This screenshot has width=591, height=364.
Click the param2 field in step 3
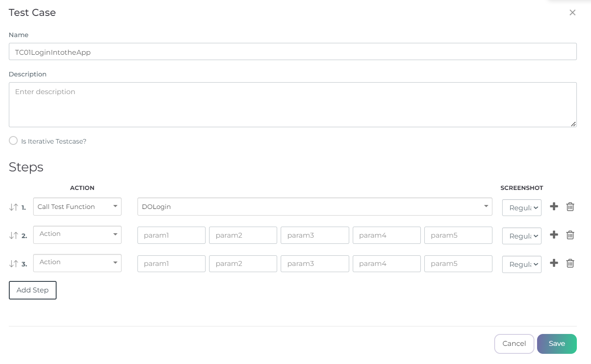click(x=243, y=264)
